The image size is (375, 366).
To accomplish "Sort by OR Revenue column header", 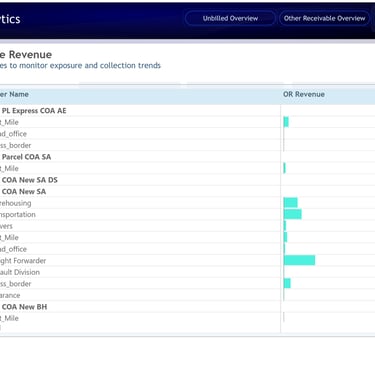I will [304, 94].
